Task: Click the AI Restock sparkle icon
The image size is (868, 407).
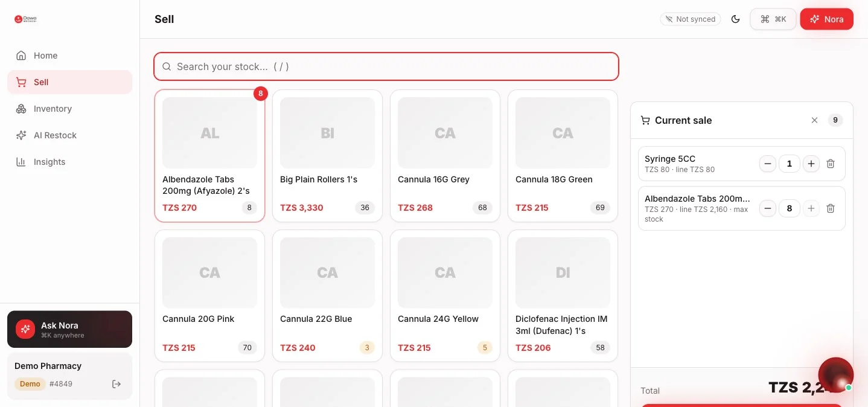Action: click(x=21, y=135)
